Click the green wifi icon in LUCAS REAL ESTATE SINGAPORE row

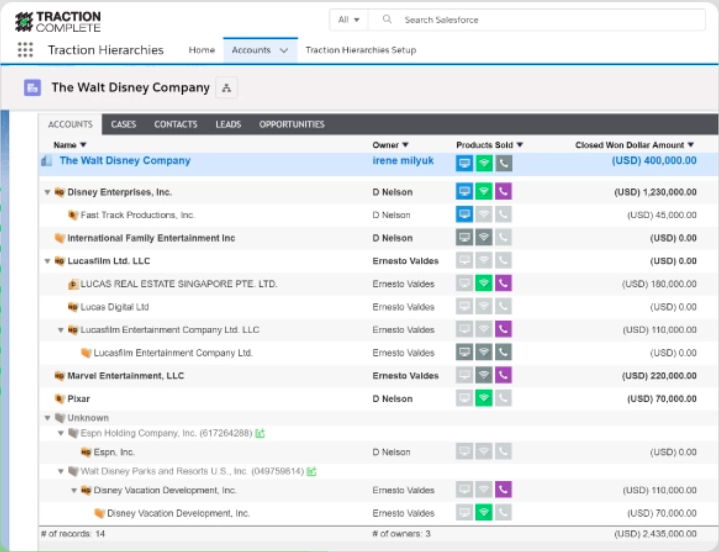coord(484,283)
